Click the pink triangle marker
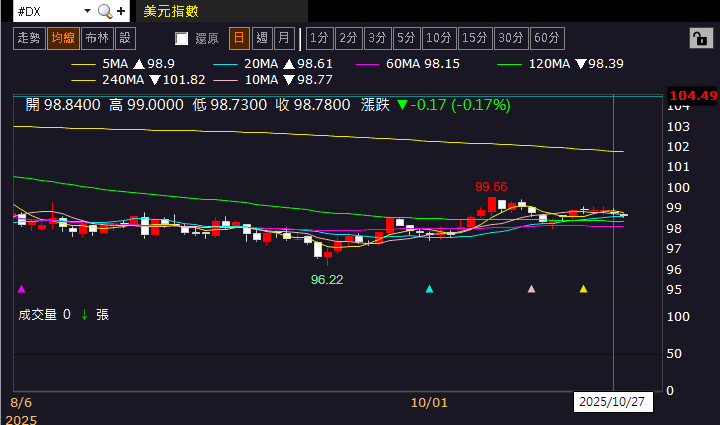 (x=531, y=289)
